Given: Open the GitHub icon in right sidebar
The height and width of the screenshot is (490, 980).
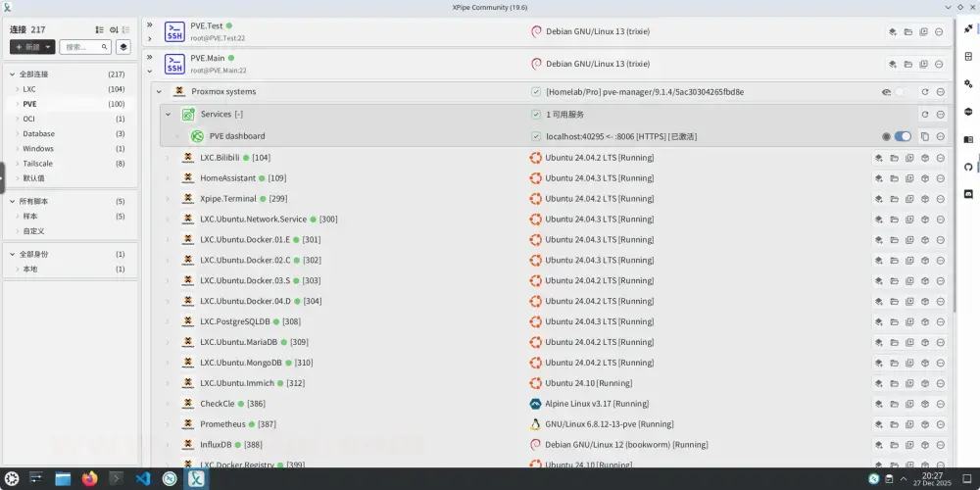Looking at the screenshot, I should click(968, 167).
